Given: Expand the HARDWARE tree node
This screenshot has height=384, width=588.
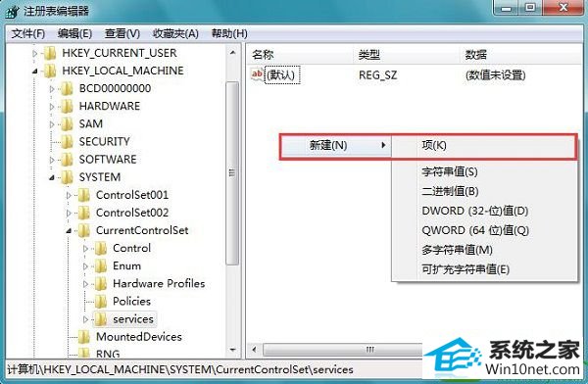Looking at the screenshot, I should coord(52,107).
